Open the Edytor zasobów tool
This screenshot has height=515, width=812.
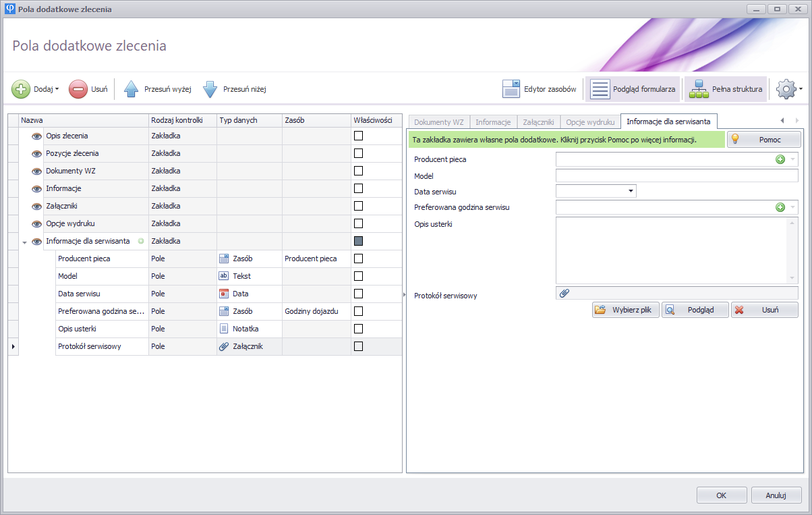(540, 89)
